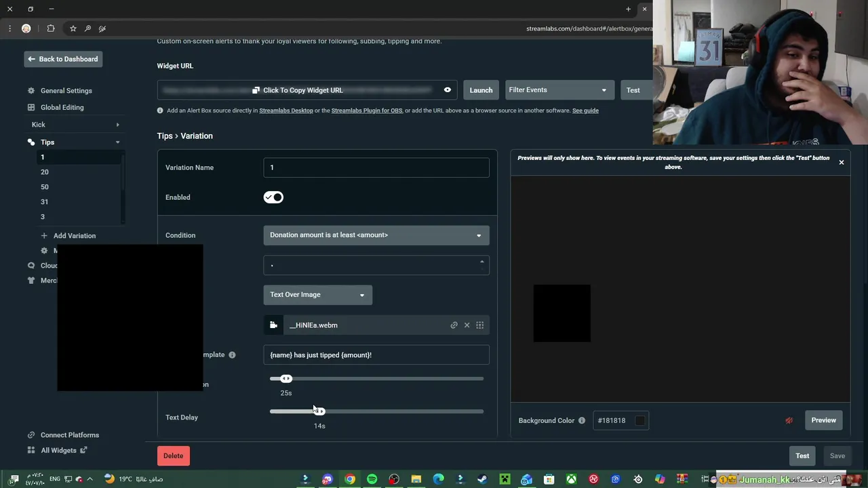Click the plus icon beside Add Variation

(x=44, y=236)
